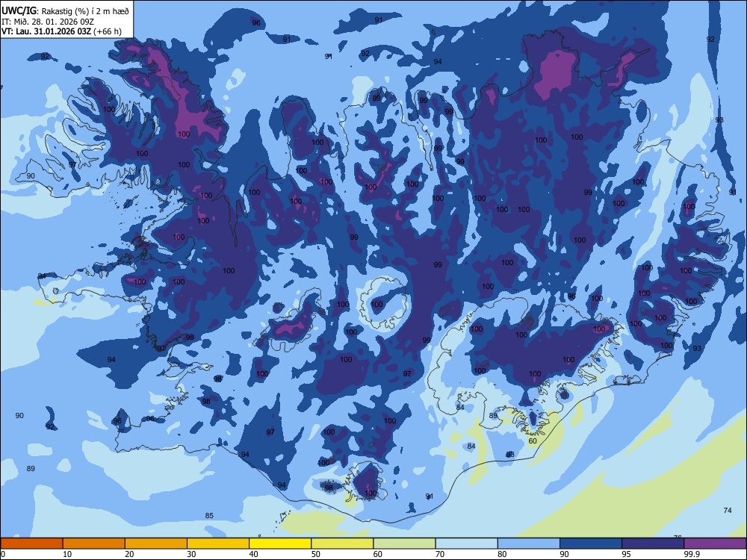Screen dimensions: 747x560
Task: Click the legend tick label '30'
Action: (x=191, y=554)
